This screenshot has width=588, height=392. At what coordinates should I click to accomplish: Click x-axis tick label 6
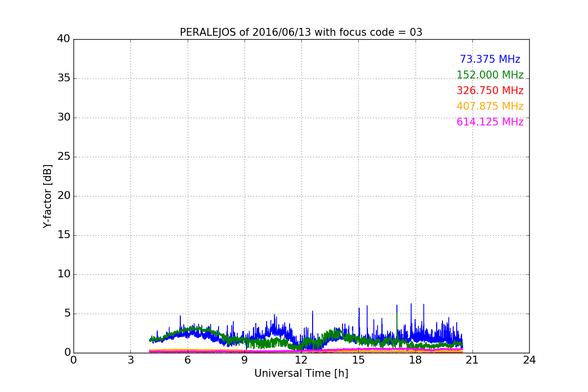point(187,360)
